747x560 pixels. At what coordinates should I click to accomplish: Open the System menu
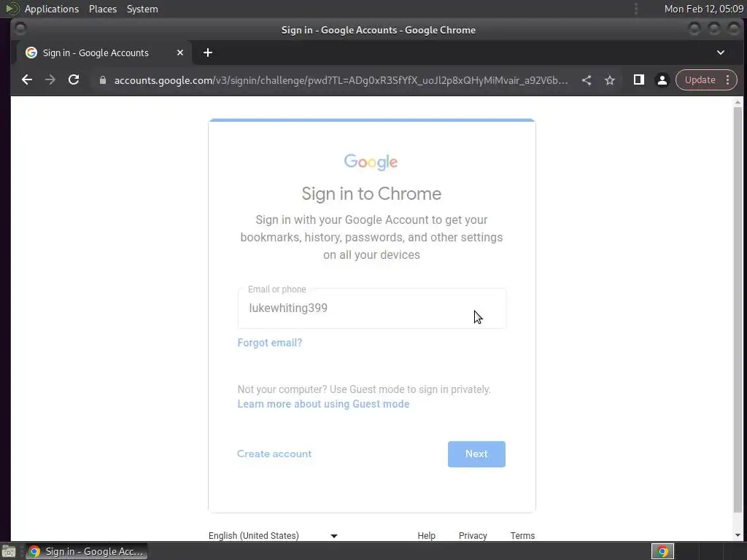pyautogui.click(x=142, y=9)
